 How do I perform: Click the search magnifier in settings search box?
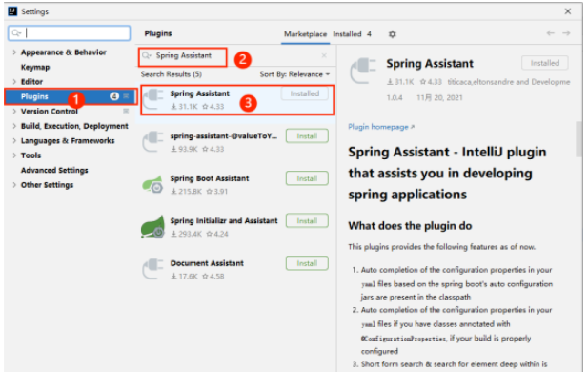point(16,33)
